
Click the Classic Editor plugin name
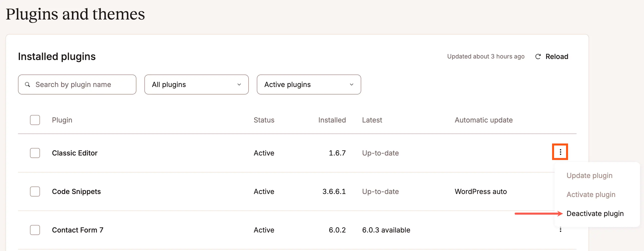pos(75,153)
